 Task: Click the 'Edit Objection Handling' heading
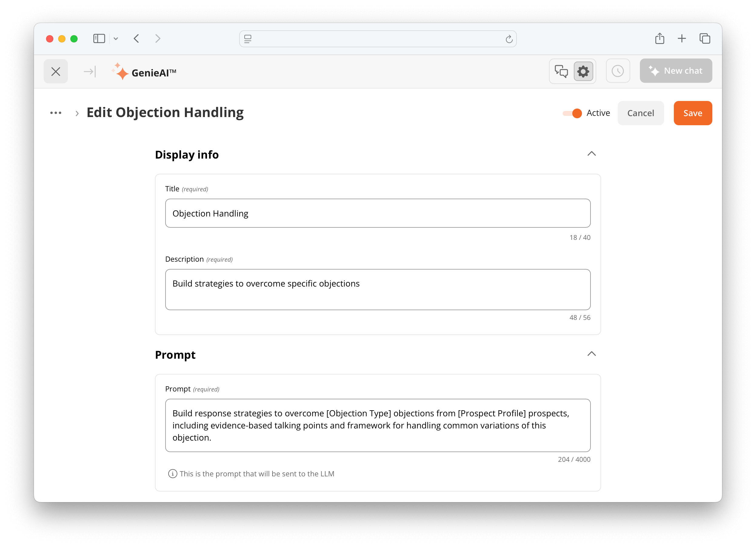tap(165, 113)
